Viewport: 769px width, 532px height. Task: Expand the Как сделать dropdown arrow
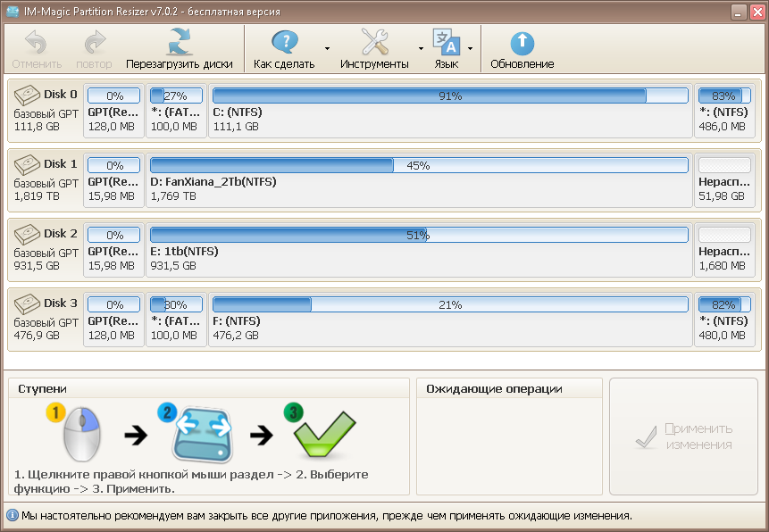(x=327, y=48)
